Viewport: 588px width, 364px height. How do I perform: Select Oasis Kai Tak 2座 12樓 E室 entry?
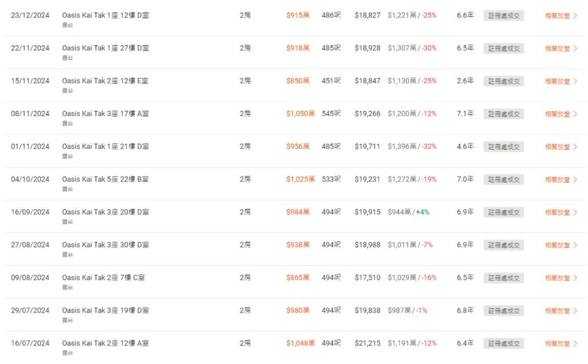tap(105, 81)
